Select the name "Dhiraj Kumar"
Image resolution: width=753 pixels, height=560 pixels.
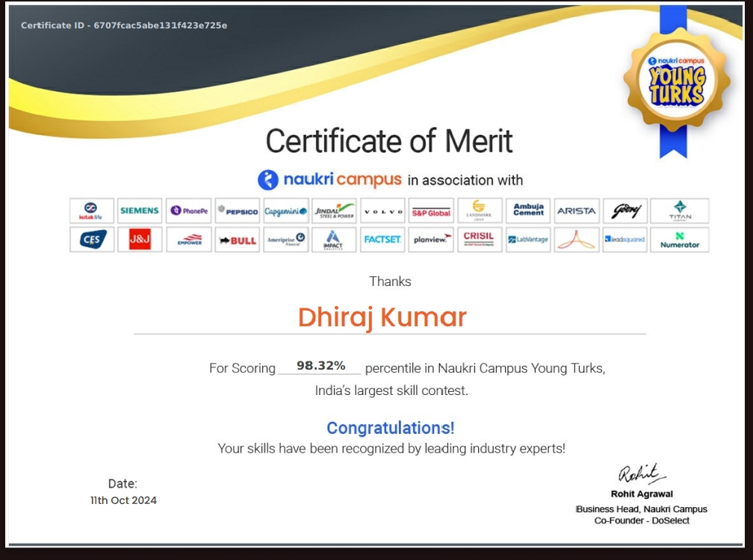coord(382,317)
